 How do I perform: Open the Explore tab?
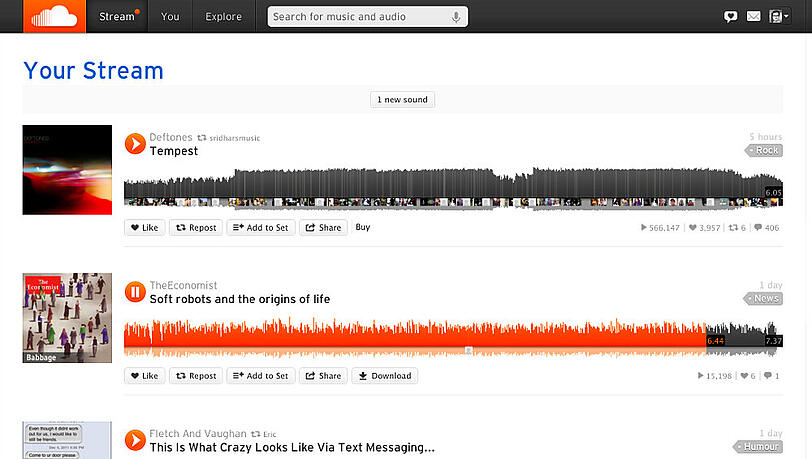[x=223, y=16]
